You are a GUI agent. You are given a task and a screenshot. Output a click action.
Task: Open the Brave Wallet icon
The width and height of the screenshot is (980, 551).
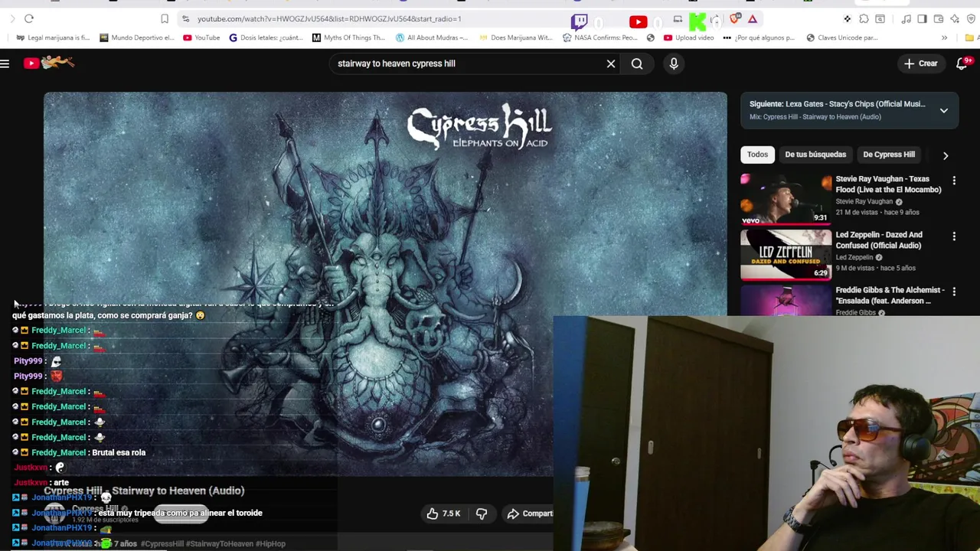click(939, 19)
